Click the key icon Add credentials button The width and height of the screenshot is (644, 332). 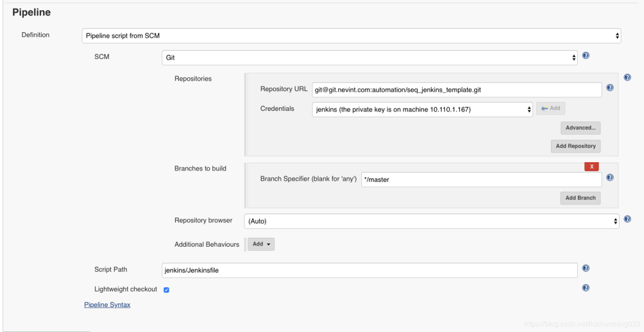pos(550,108)
